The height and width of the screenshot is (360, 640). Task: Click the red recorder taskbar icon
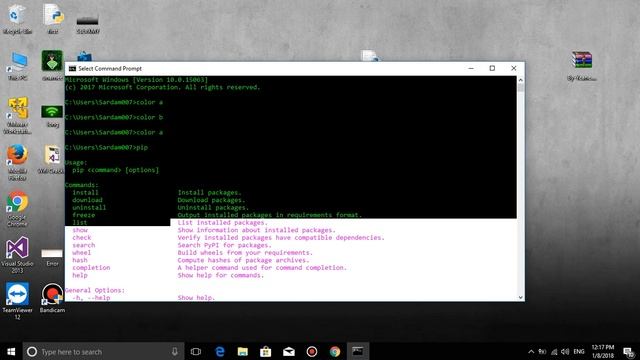(x=312, y=351)
